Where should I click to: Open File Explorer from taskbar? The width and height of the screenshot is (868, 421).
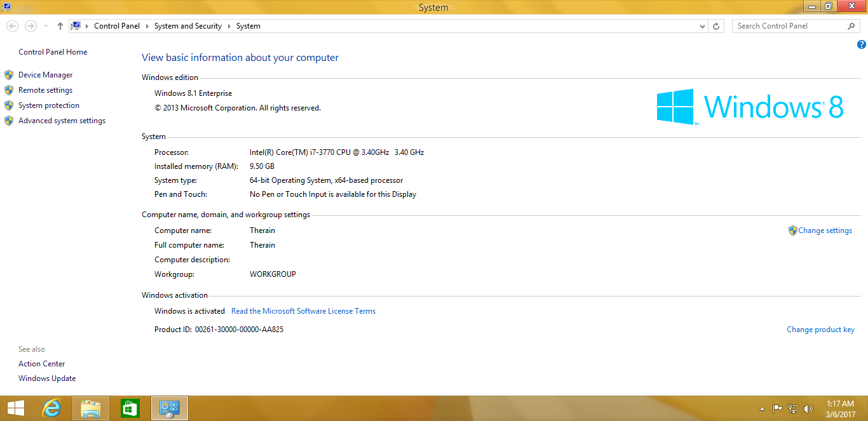[x=91, y=408]
